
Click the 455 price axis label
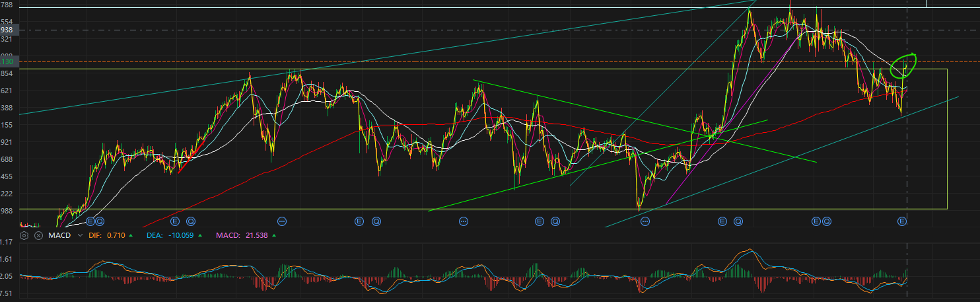pos(7,176)
